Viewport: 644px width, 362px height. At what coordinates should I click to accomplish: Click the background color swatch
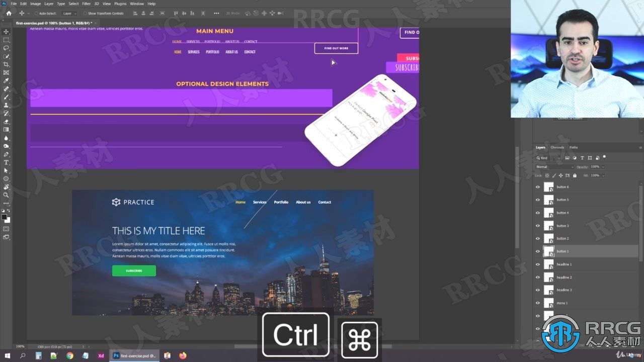[8, 220]
